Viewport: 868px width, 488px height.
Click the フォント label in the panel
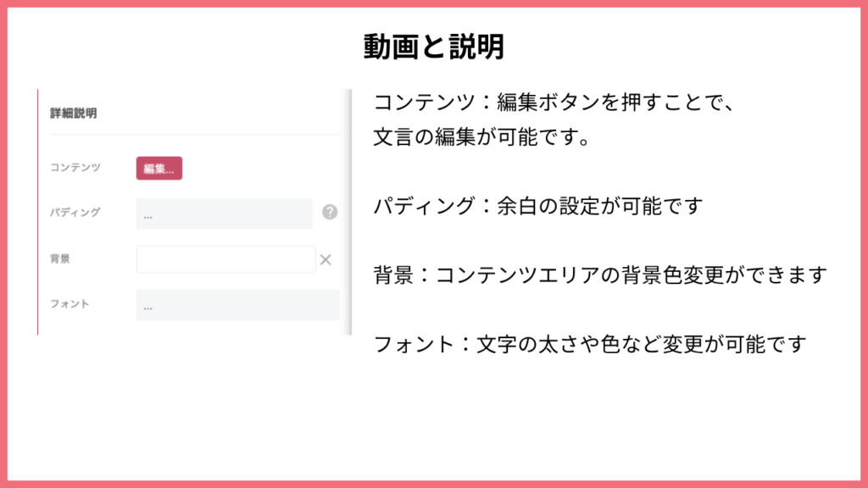(70, 304)
